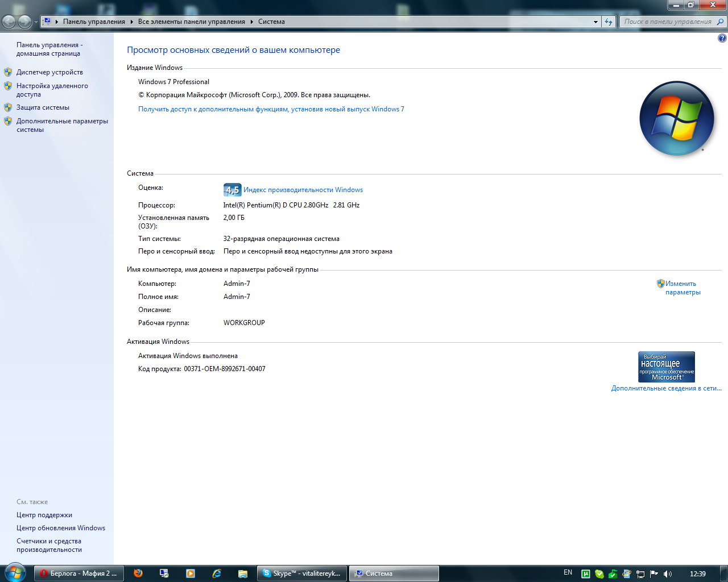Viewport: 728px width, 582px height.
Task: Click the Windows logo image
Action: pyautogui.click(x=676, y=118)
